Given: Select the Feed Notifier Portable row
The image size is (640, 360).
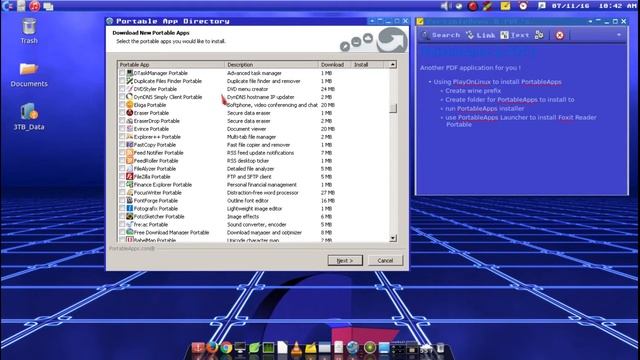Looking at the screenshot, I should click(253, 153).
